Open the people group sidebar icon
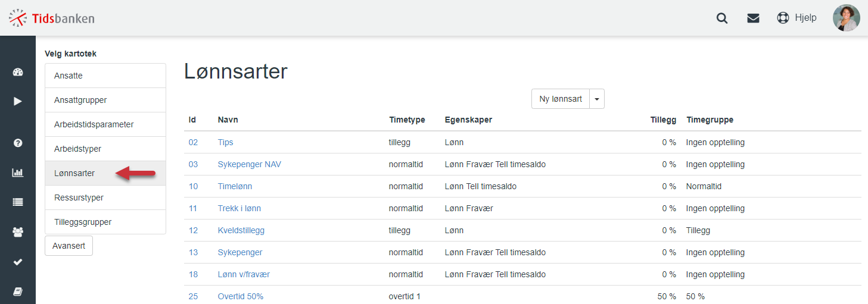This screenshot has width=868, height=304. (17, 232)
